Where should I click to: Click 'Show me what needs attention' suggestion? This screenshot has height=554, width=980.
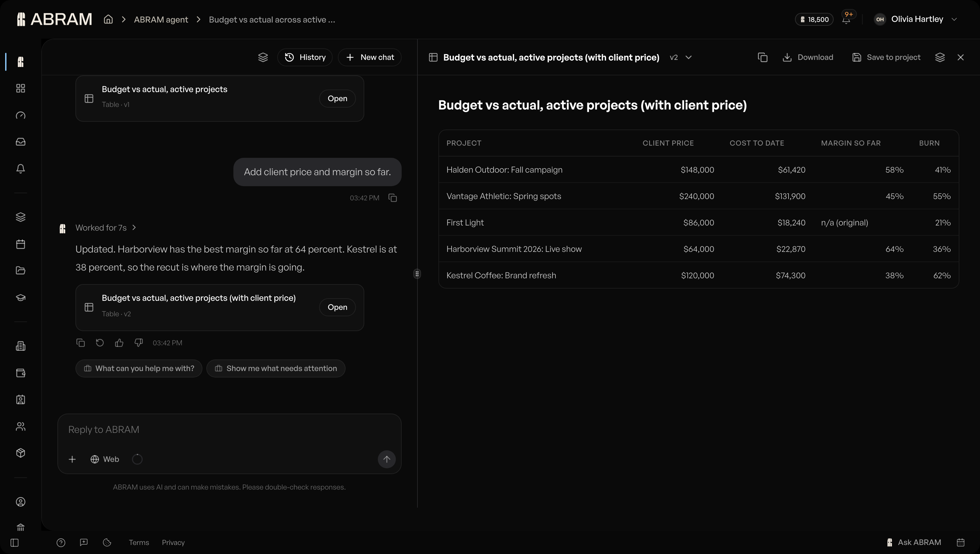(276, 368)
